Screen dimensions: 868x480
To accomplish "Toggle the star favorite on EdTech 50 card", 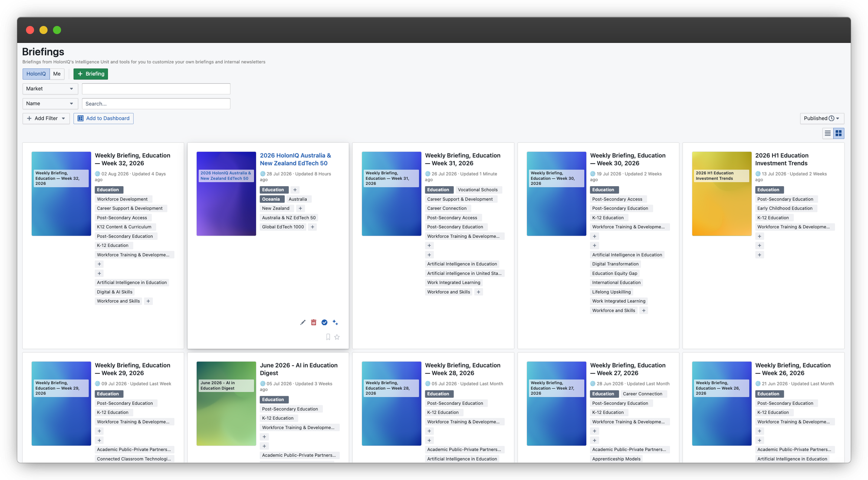I will [337, 337].
